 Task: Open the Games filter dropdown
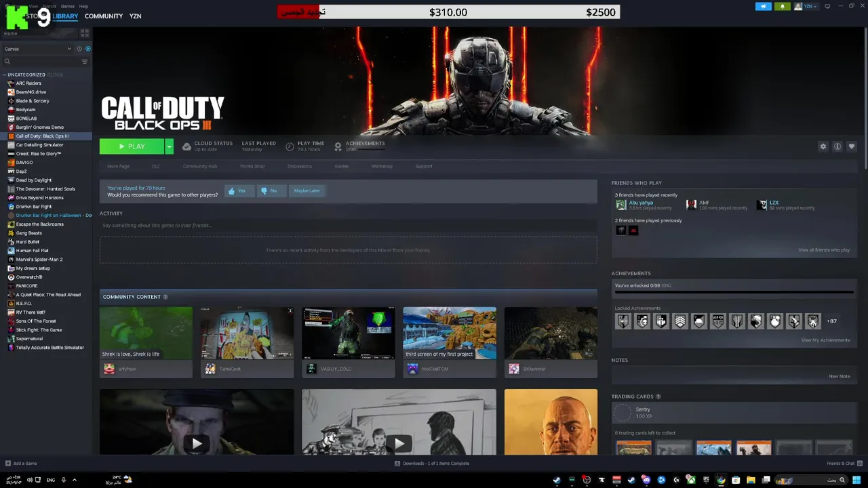pos(37,49)
